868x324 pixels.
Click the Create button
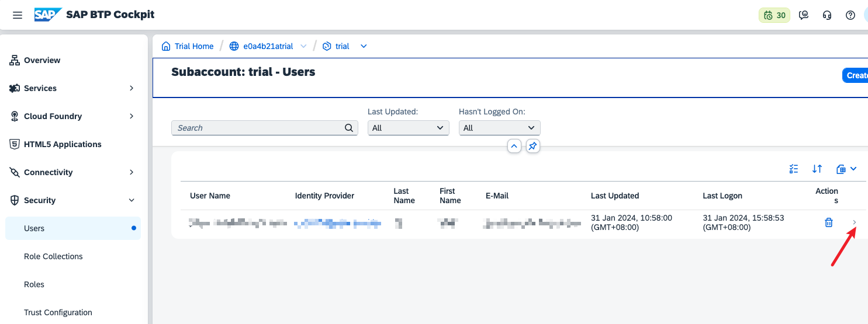coord(856,75)
